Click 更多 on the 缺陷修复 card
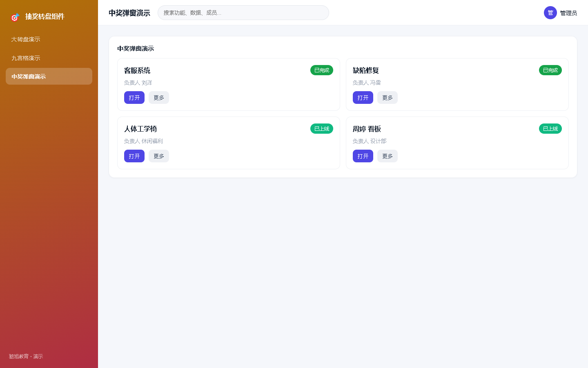The image size is (588, 368). 388,98
